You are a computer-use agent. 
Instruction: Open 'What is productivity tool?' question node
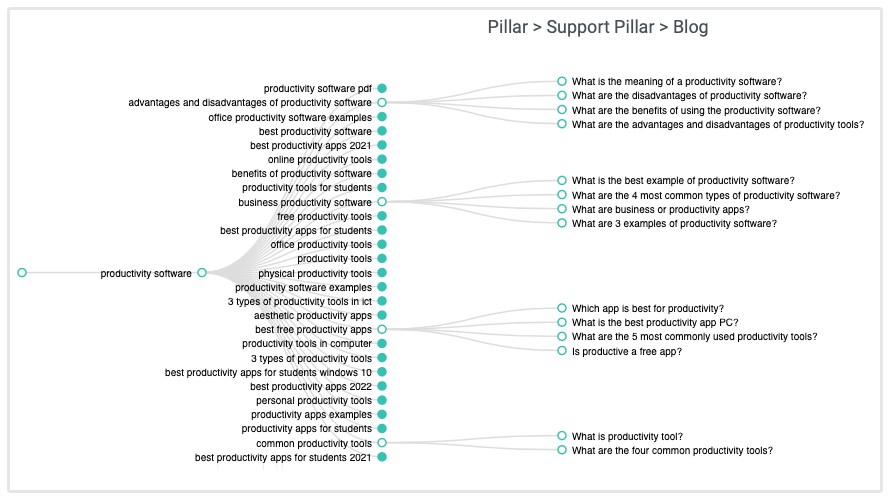(x=562, y=436)
